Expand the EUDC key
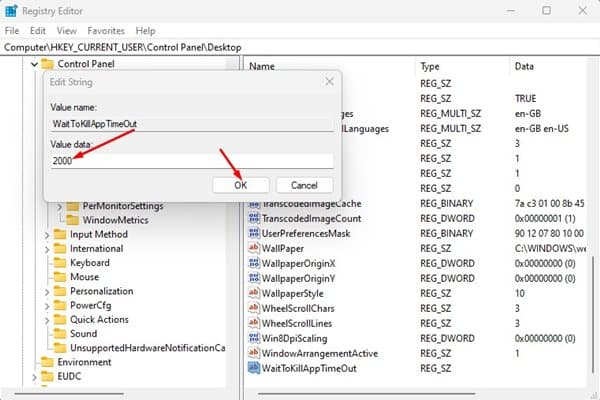600x400 pixels. [x=34, y=377]
